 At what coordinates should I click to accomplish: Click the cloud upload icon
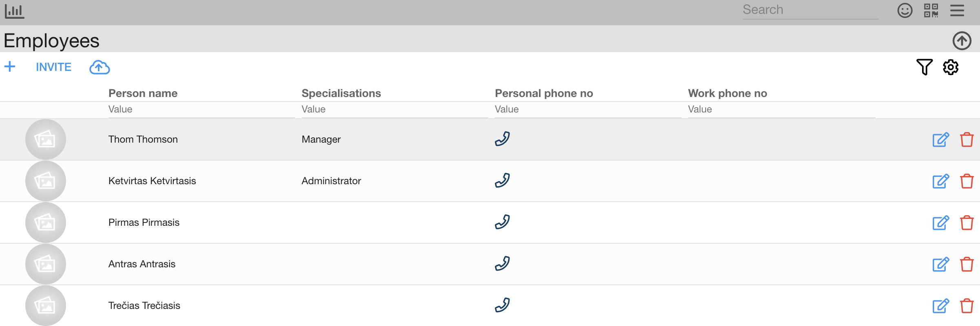click(99, 67)
